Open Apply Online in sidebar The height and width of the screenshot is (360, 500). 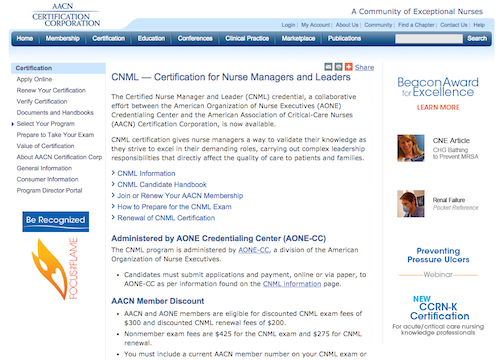coord(34,79)
